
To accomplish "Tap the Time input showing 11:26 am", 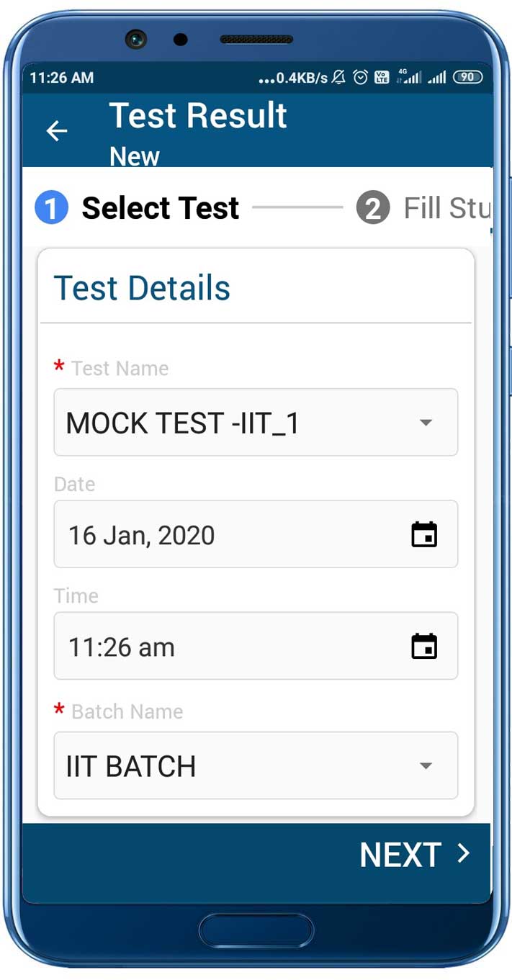I will click(216, 646).
